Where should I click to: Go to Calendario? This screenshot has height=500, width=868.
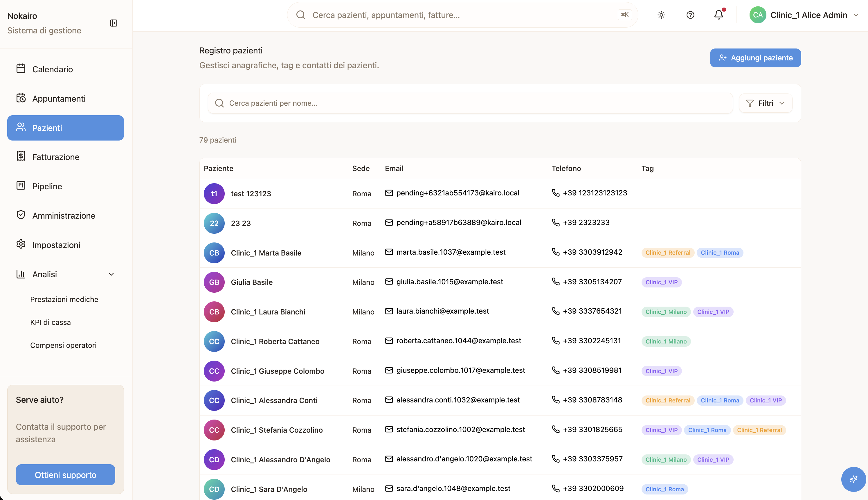[x=66, y=69]
